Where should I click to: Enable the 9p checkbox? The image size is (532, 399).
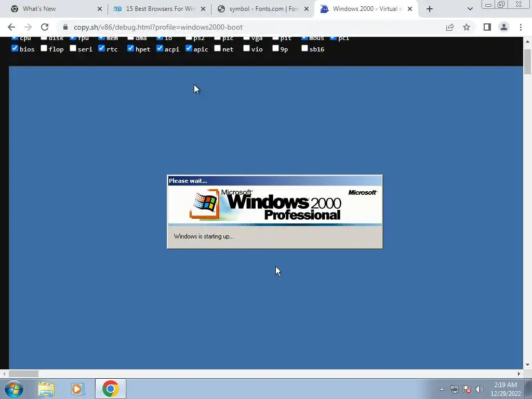tap(275, 48)
